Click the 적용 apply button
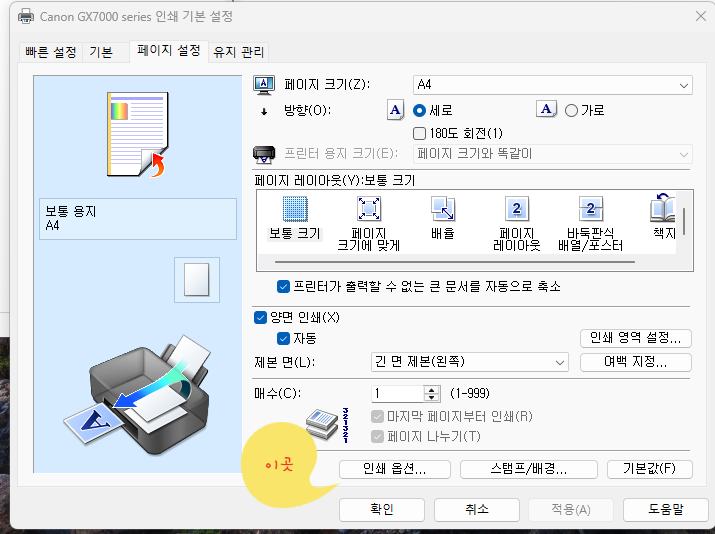This screenshot has width=715, height=534. pos(571,509)
